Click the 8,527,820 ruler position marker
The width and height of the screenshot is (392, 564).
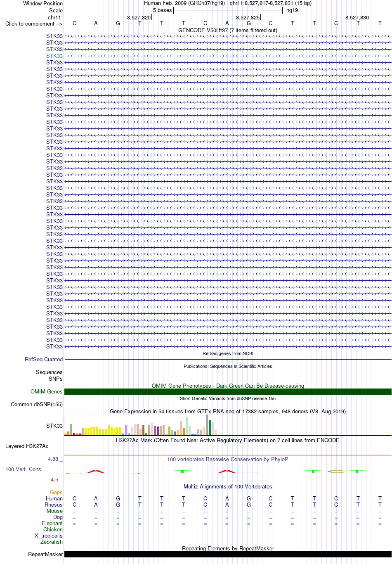point(139,17)
